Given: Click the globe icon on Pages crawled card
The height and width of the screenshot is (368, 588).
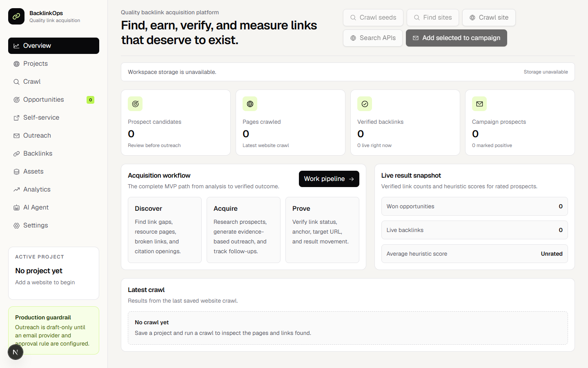Looking at the screenshot, I should pos(250,104).
